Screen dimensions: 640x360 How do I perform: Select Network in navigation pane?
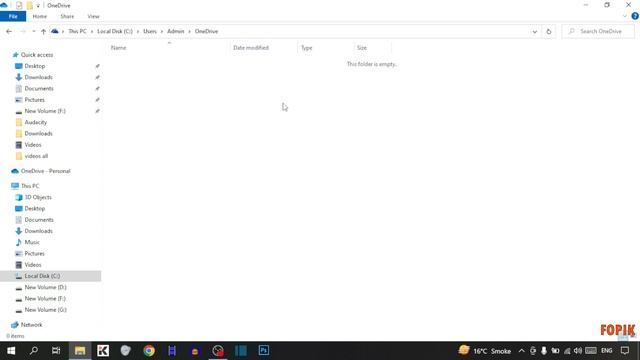tap(31, 325)
